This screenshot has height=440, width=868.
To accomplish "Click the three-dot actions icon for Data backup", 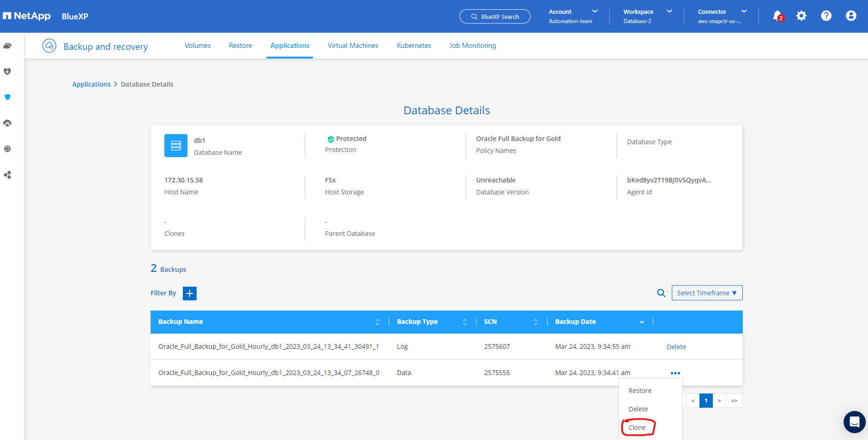I will tap(675, 373).
